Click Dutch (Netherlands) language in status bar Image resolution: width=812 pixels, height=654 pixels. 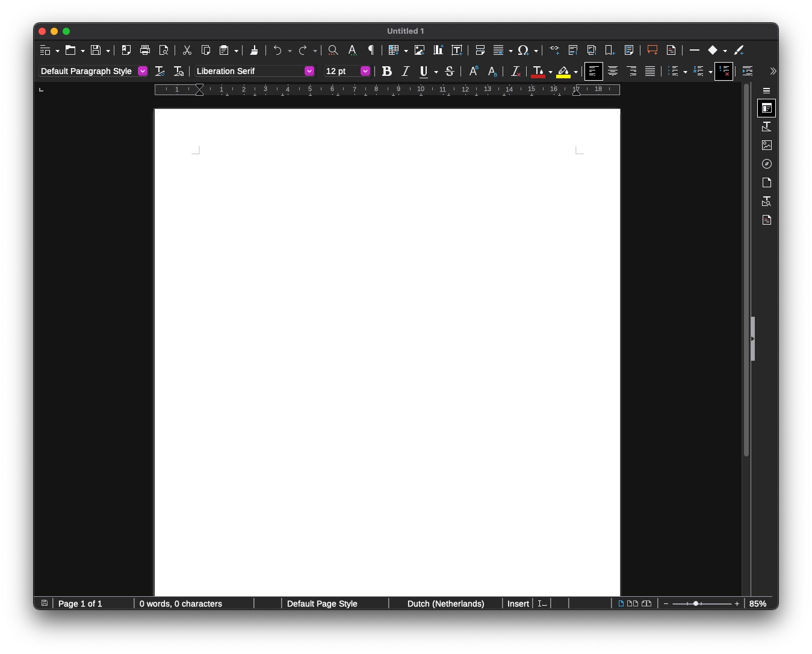click(x=445, y=603)
